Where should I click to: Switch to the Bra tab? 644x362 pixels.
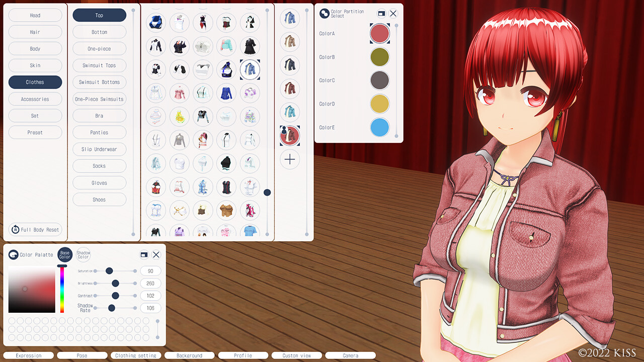point(99,116)
